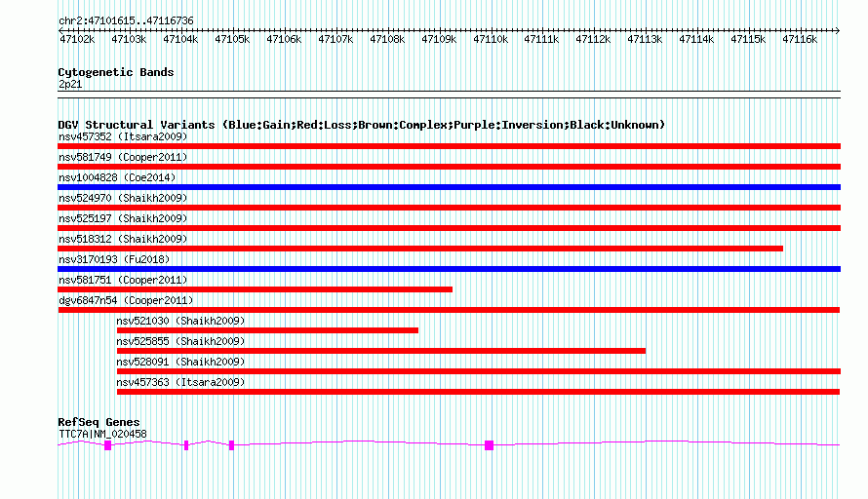
Task: Click the second TTC7A exon block near 47104k
Action: point(186,445)
